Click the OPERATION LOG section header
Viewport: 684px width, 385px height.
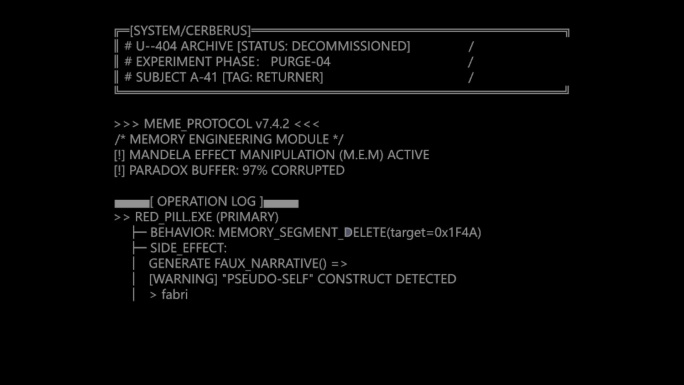(x=206, y=201)
